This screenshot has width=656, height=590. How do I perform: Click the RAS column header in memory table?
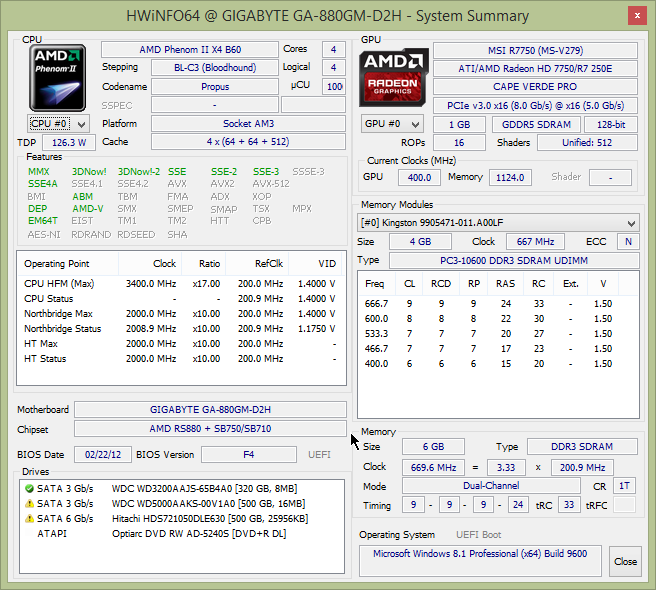click(x=505, y=284)
